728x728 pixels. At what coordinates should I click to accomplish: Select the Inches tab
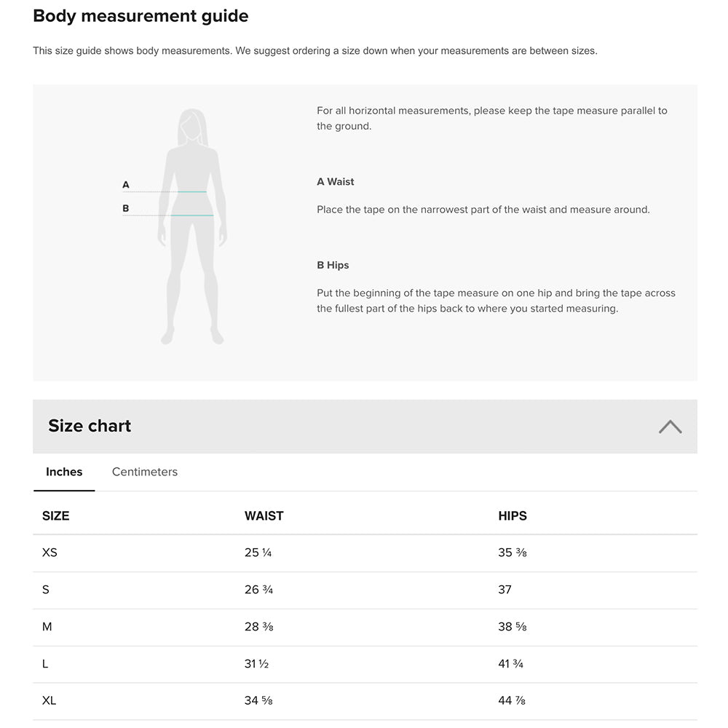click(x=64, y=472)
